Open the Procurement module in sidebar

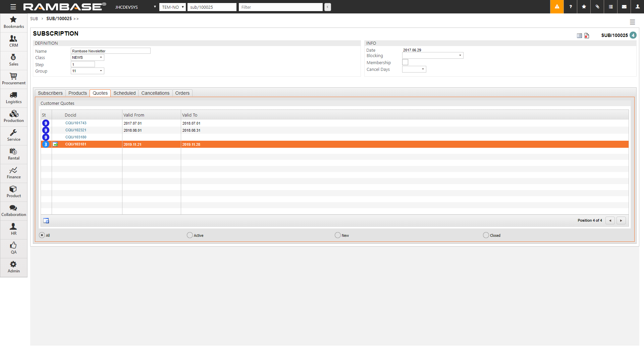[13, 79]
